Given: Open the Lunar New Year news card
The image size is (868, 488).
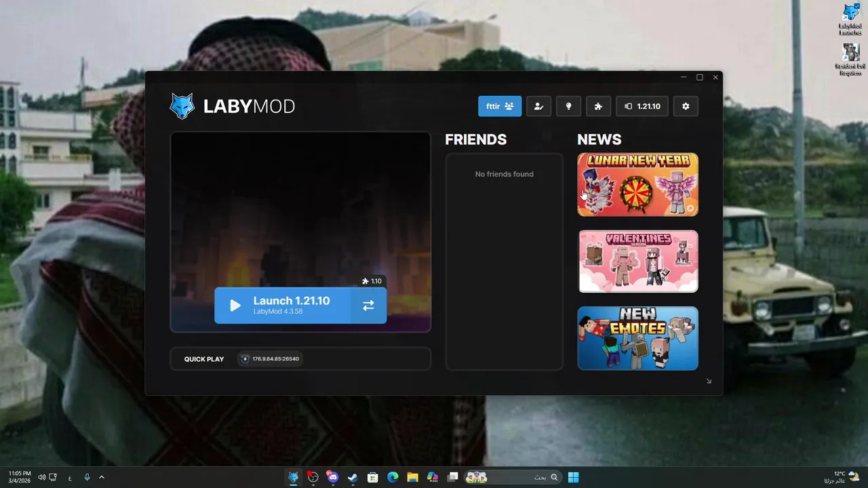Looking at the screenshot, I should pyautogui.click(x=637, y=184).
